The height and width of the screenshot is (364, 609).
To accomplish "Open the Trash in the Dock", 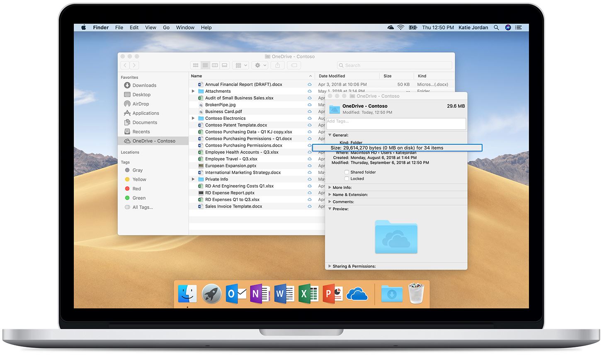I will point(416,294).
